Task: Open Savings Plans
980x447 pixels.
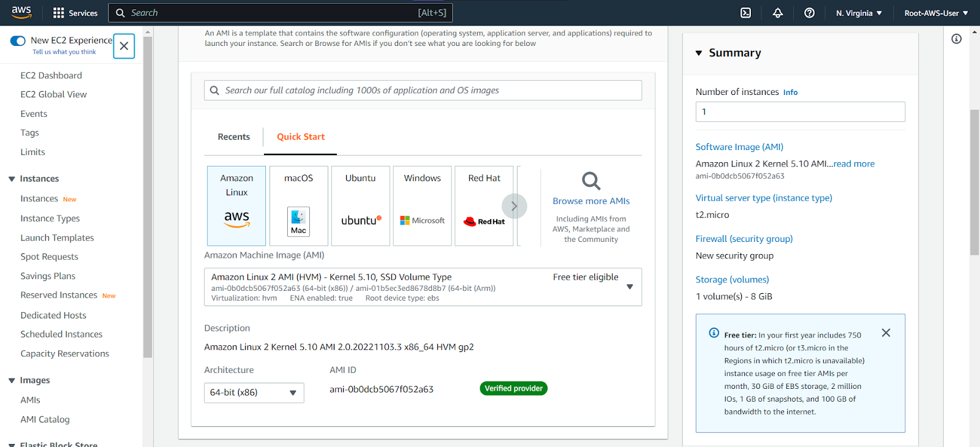Action: tap(48, 276)
